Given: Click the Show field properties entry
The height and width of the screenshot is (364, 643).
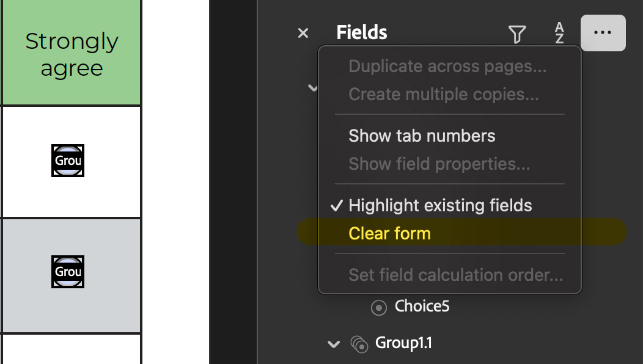Looking at the screenshot, I should [x=443, y=164].
